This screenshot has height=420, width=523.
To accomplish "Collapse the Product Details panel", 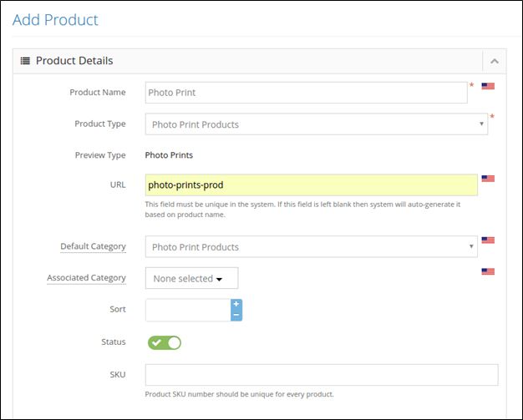I will click(495, 61).
